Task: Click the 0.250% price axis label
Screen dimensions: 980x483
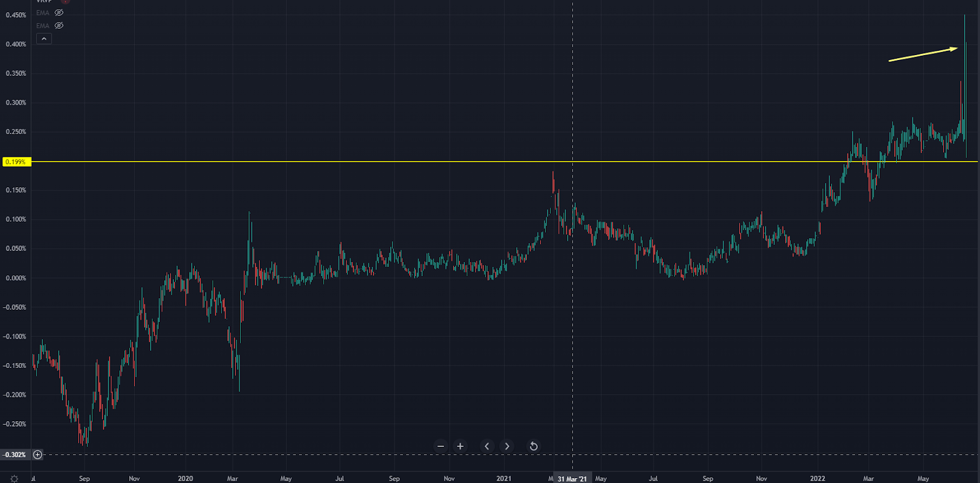Action: point(16,132)
